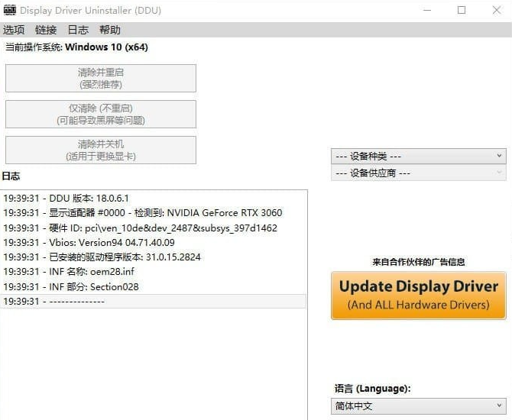The width and height of the screenshot is (512, 420).
Task: Open the 帮助 menu
Action: tap(110, 30)
